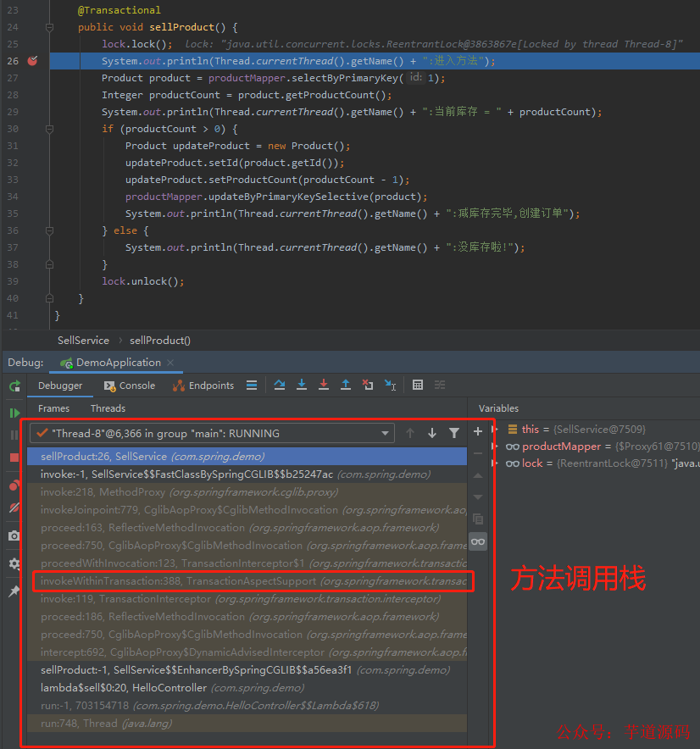Screen dimensions: 700x749
Task: Select frame 'invoke:-1, SellService$$FastClassBySpringCGLIB'
Action: (x=247, y=474)
